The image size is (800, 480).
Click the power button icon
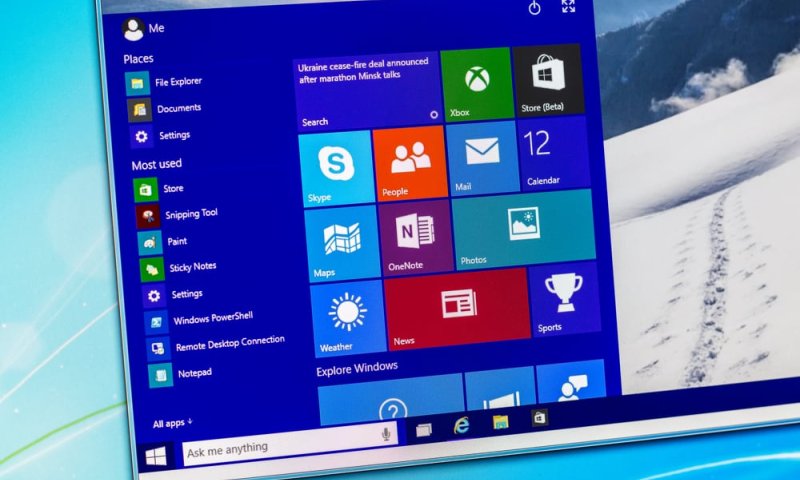pyautogui.click(x=535, y=8)
